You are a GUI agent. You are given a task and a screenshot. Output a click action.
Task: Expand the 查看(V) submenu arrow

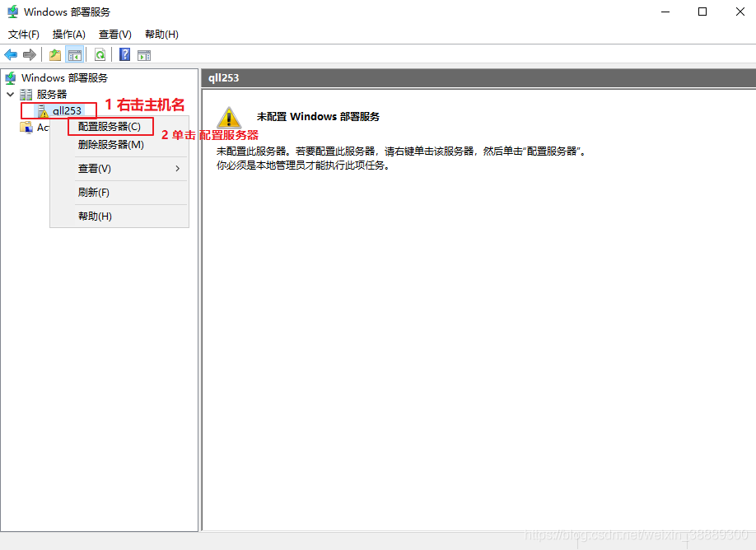coord(178,168)
